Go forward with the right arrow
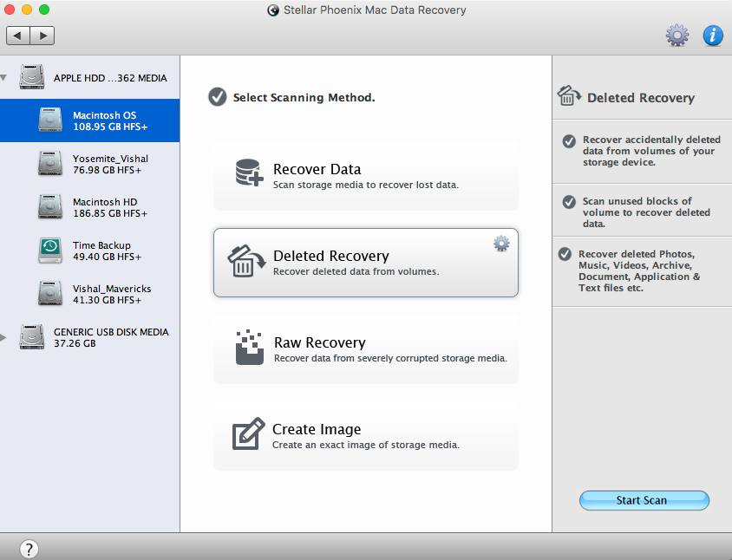 click(x=42, y=36)
